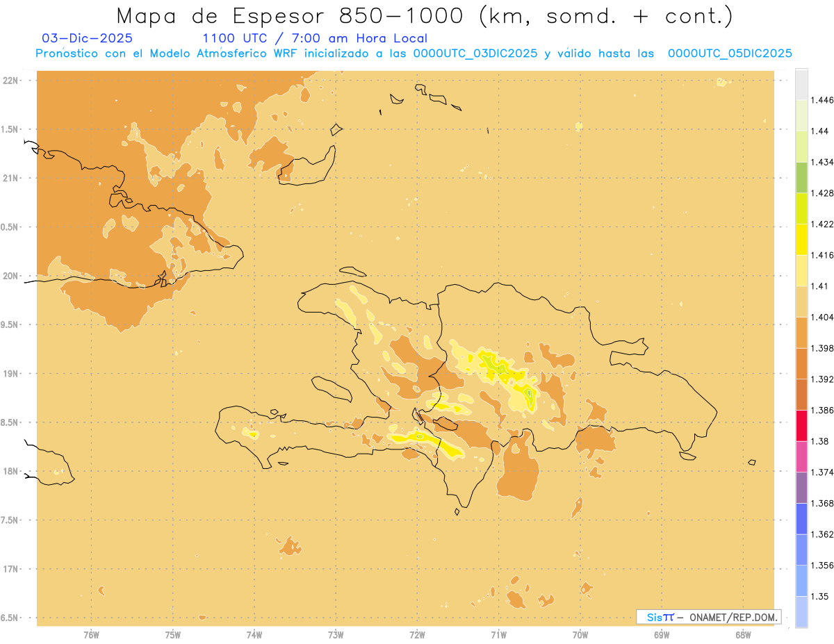
Task: Click the longitude label "72W"
Action: (418, 634)
